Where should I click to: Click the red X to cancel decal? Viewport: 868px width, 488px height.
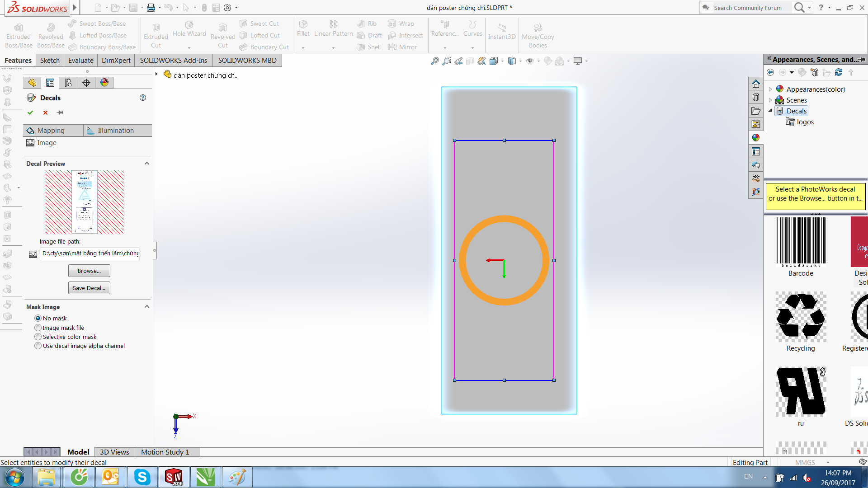tap(45, 113)
